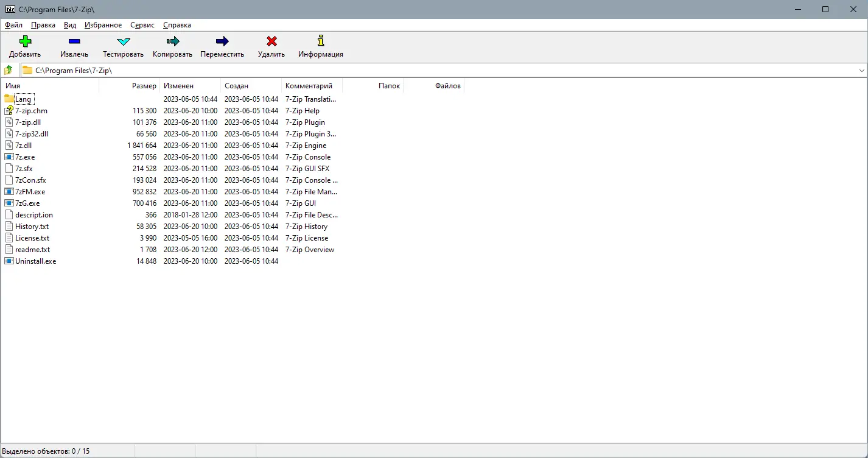The width and height of the screenshot is (868, 458).
Task: Click the yellow Информация icon
Action: [x=321, y=41]
